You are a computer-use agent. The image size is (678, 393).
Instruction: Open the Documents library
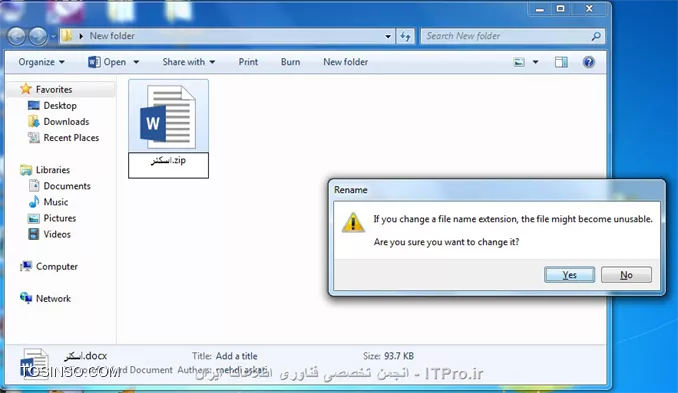pos(67,186)
